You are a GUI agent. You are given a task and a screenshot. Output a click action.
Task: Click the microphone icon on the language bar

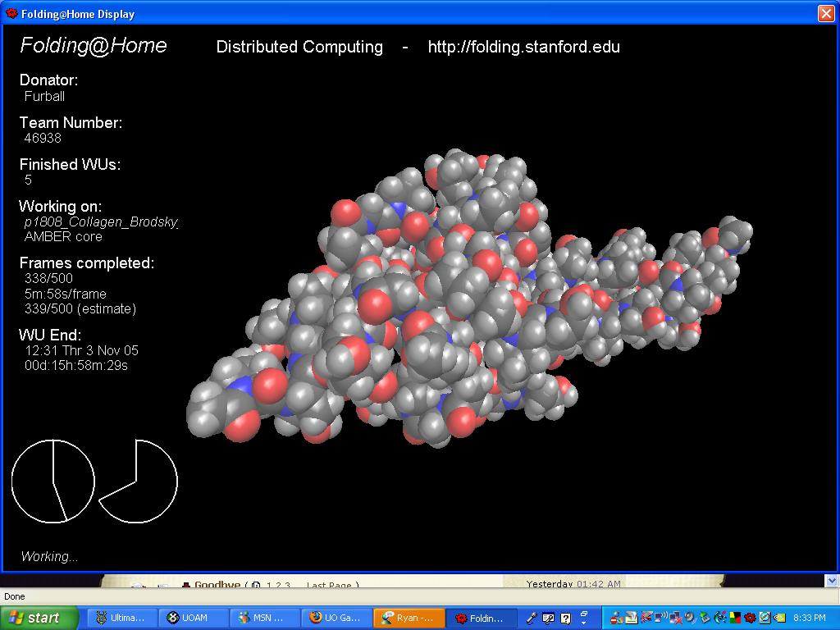[x=532, y=619]
